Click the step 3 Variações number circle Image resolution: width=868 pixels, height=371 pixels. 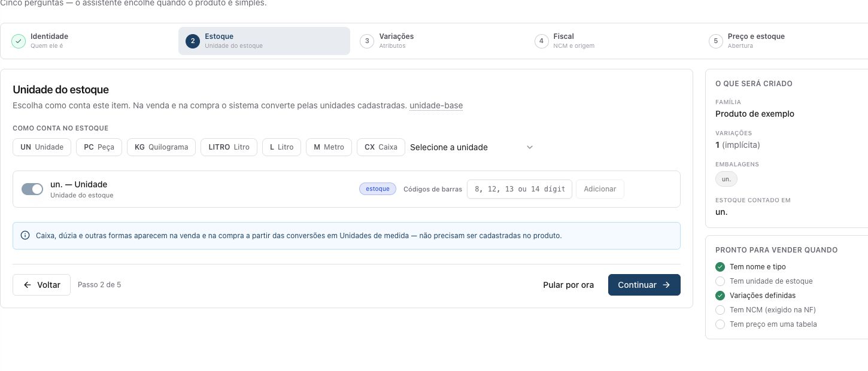[x=367, y=41]
